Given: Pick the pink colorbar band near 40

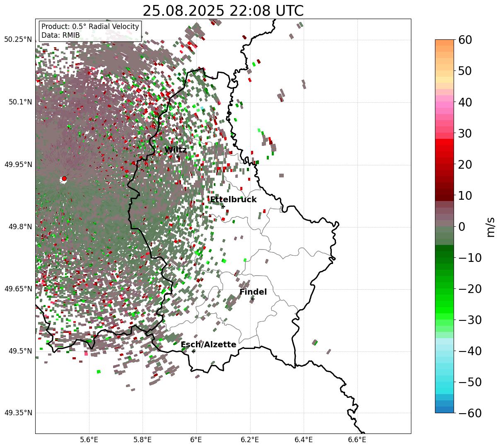Looking at the screenshot, I should [444, 104].
